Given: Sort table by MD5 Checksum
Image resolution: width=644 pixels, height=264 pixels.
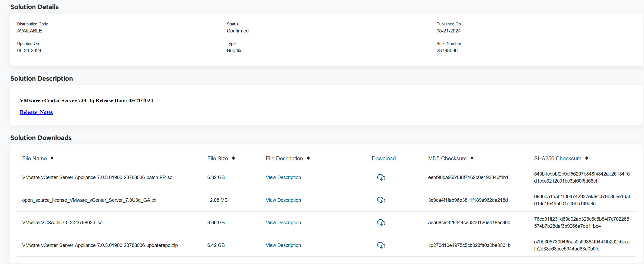Looking at the screenshot, I should click(472, 158).
